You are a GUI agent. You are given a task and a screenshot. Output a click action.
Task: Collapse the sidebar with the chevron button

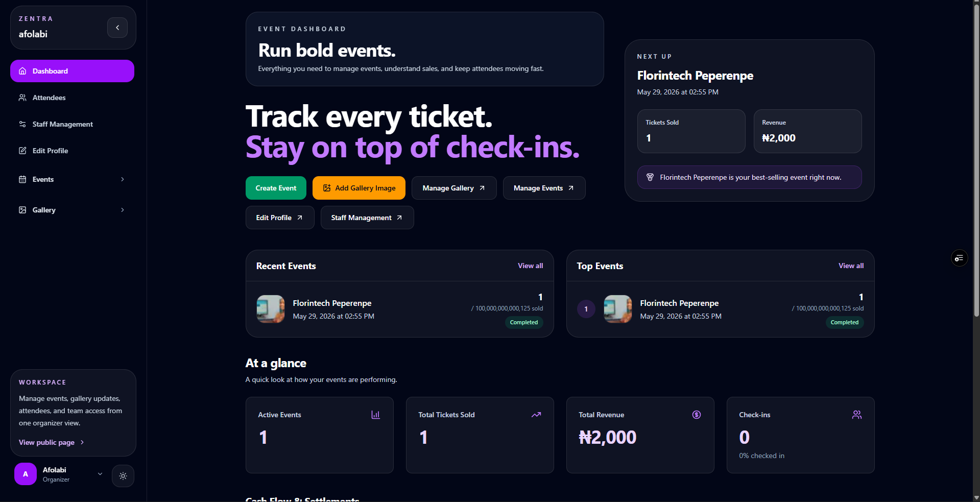[117, 28]
